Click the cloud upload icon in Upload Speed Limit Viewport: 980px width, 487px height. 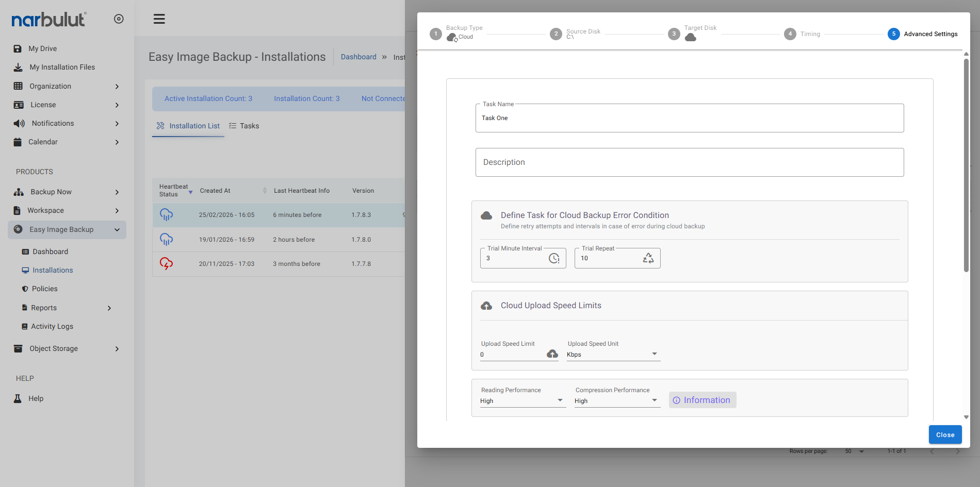pyautogui.click(x=552, y=354)
